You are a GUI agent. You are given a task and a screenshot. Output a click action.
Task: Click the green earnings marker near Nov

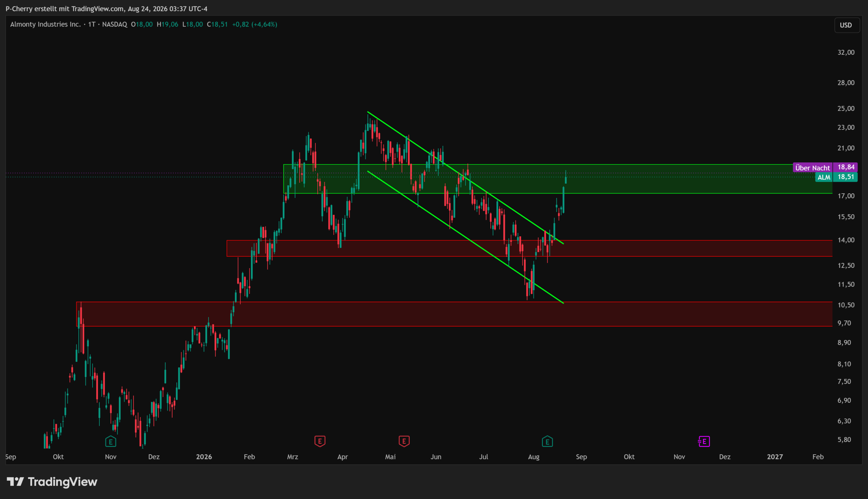click(110, 441)
